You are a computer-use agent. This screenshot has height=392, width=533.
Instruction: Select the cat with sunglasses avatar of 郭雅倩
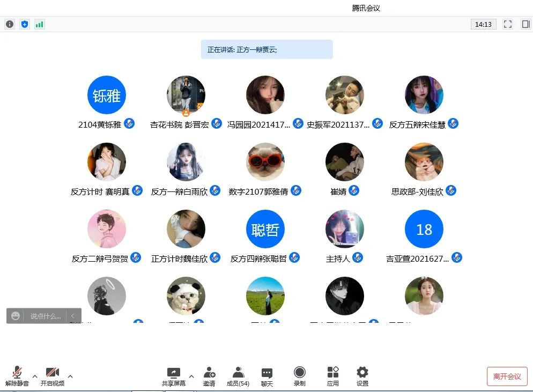(x=265, y=162)
